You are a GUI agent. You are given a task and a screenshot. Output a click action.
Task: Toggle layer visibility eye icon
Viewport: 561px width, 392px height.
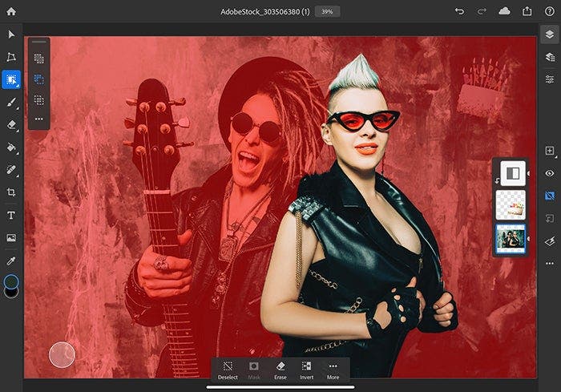(x=550, y=172)
